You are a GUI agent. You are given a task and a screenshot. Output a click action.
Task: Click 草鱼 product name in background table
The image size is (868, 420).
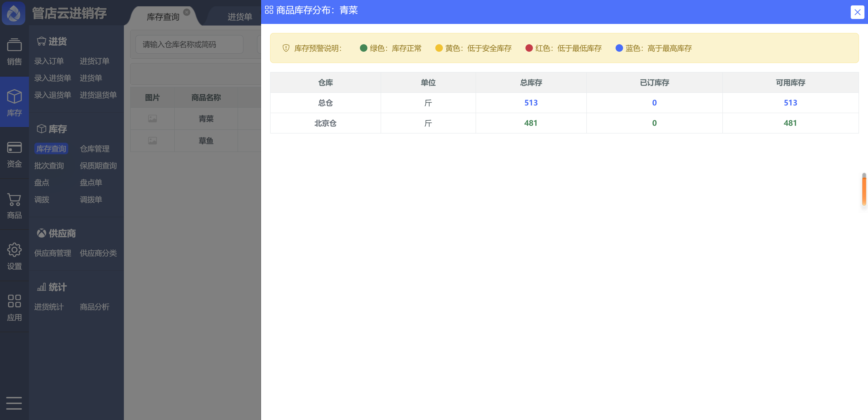point(206,141)
